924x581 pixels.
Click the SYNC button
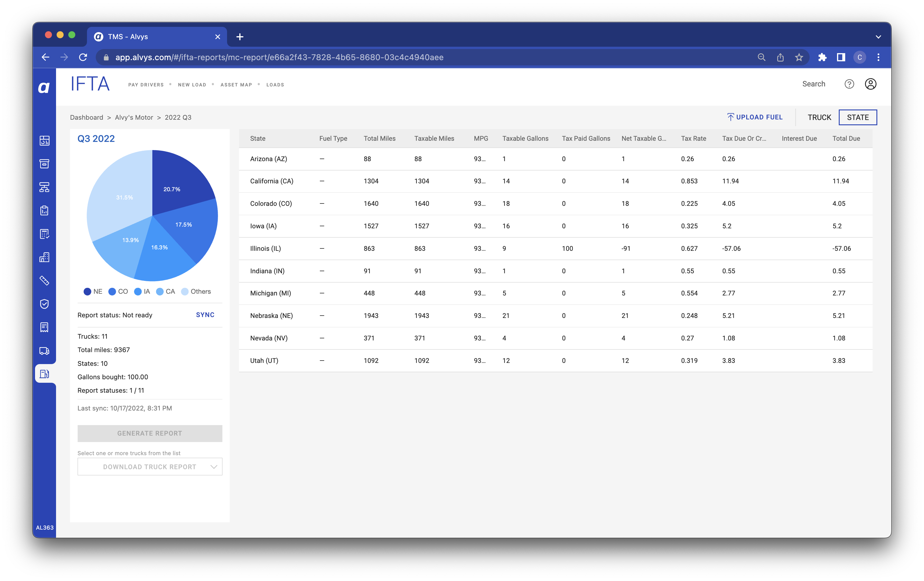205,315
